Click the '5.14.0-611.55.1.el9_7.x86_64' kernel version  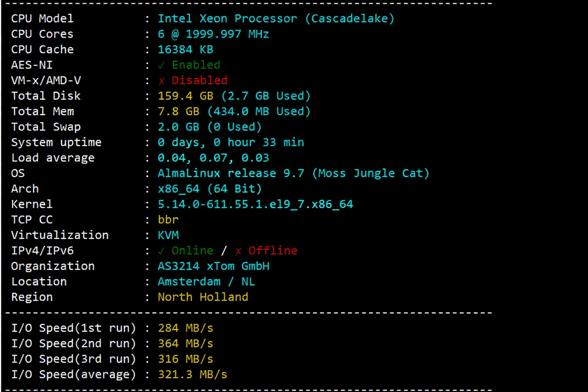tap(255, 204)
